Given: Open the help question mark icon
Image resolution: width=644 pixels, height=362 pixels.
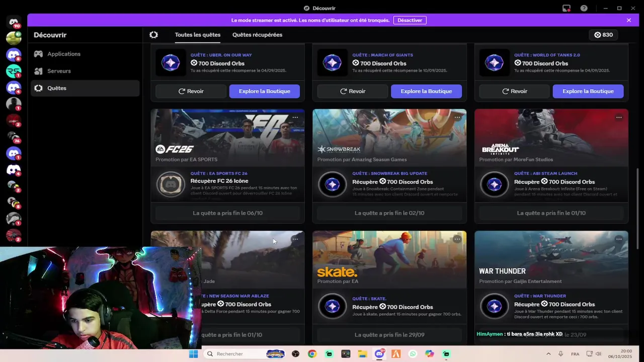Looking at the screenshot, I should pyautogui.click(x=584, y=8).
